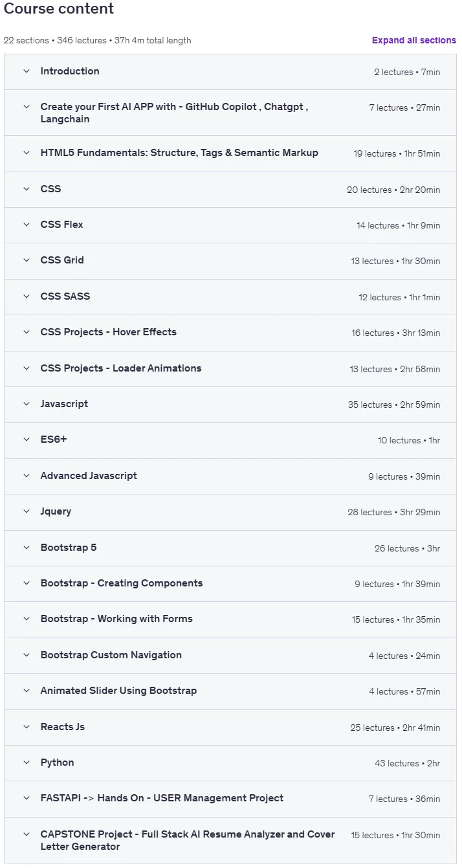Expand the CSS Grid section
The image size is (462, 868).
230,261
